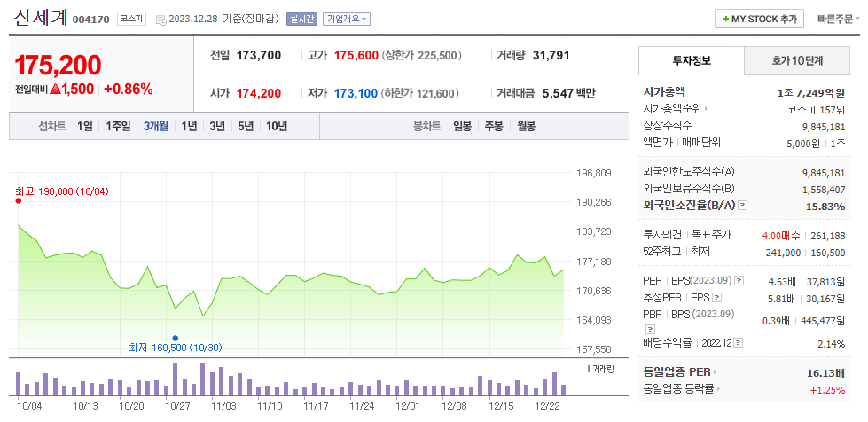
Task: Open help icon beside 추정PER EPS
Action: [x=717, y=298]
